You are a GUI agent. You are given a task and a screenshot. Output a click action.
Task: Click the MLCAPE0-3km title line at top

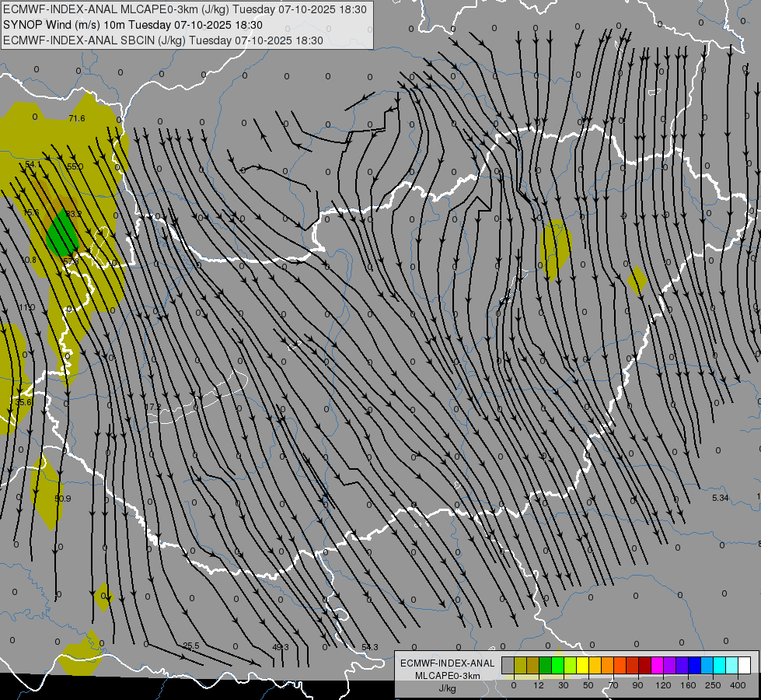pos(185,9)
